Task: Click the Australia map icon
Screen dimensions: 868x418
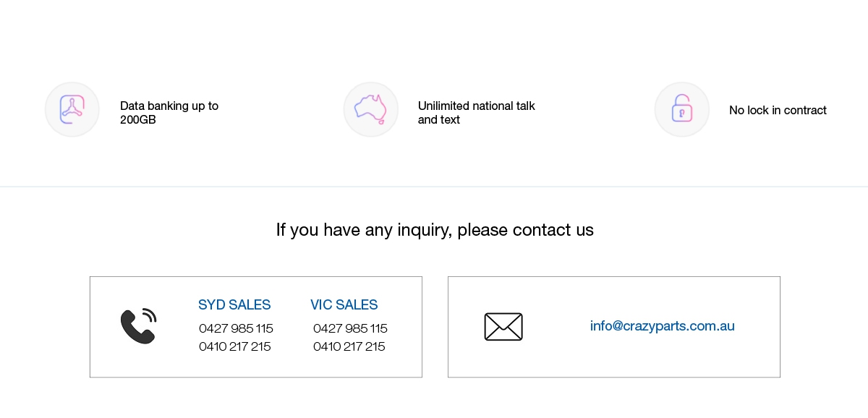Action: (371, 110)
